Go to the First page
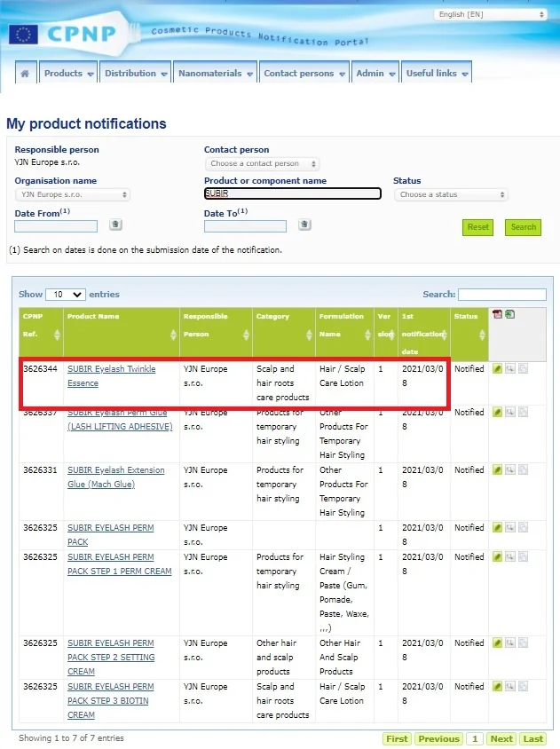Screen dimensions: 560x749 tap(398, 738)
